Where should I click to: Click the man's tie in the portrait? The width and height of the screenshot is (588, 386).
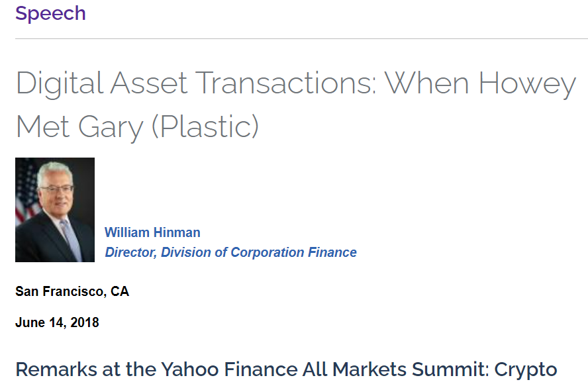click(x=70, y=238)
